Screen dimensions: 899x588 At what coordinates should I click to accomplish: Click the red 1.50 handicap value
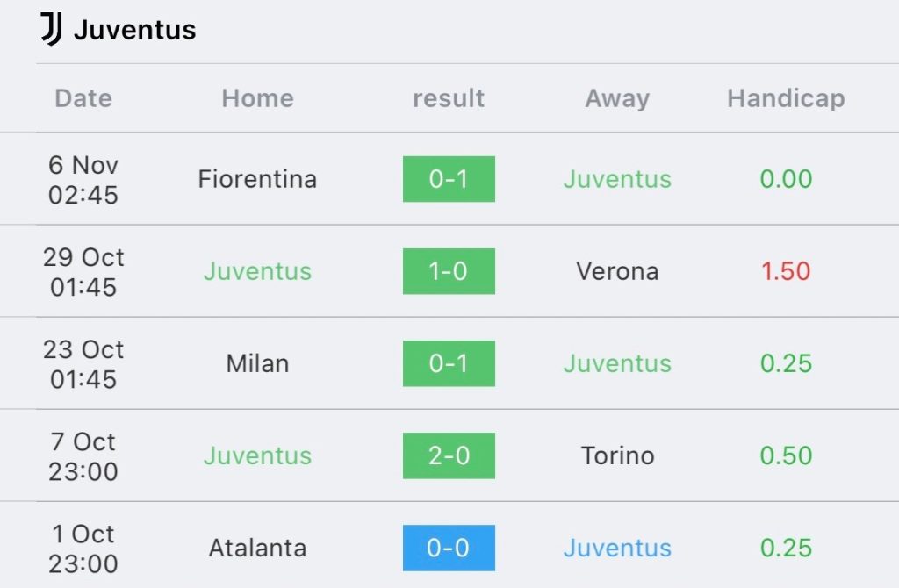[x=786, y=271]
